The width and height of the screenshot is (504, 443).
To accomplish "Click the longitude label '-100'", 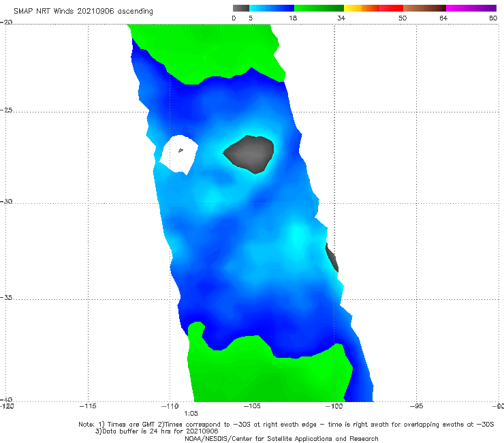I will click(334, 406).
